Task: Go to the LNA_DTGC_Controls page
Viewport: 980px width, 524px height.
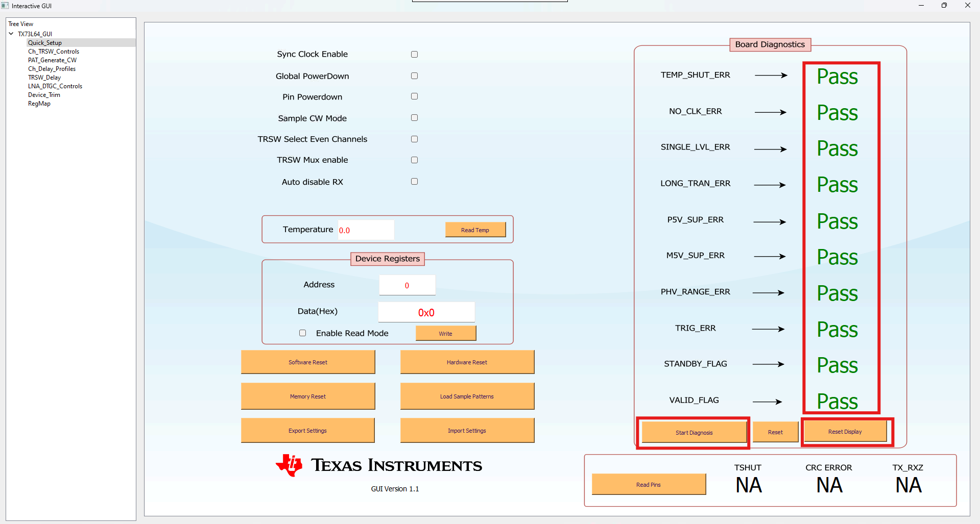Action: tap(55, 86)
